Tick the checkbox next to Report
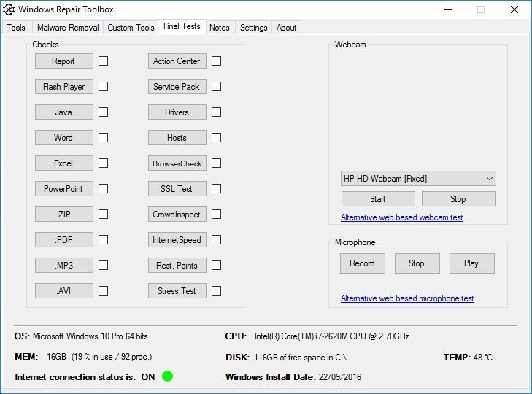This screenshot has height=394, width=532. click(x=103, y=61)
